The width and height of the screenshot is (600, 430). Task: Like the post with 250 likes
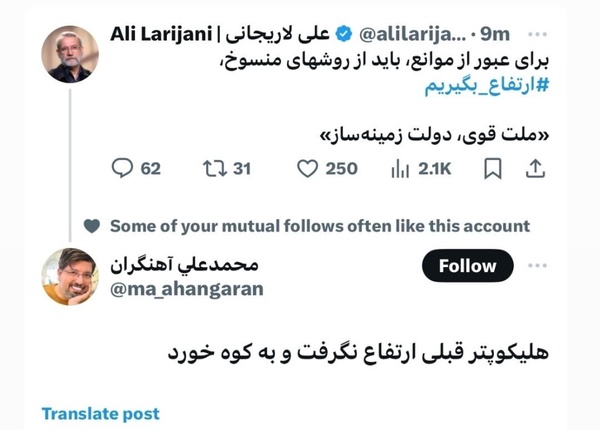[x=308, y=169]
